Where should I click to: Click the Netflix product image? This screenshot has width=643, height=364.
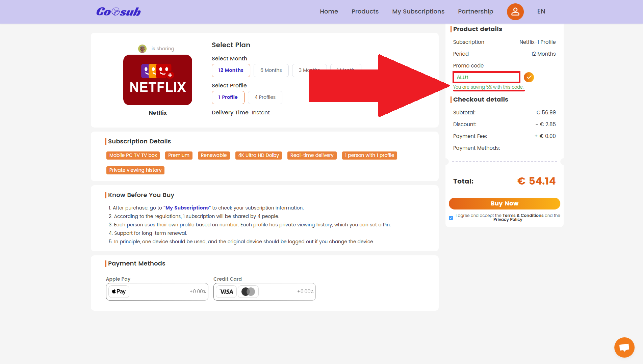(158, 80)
